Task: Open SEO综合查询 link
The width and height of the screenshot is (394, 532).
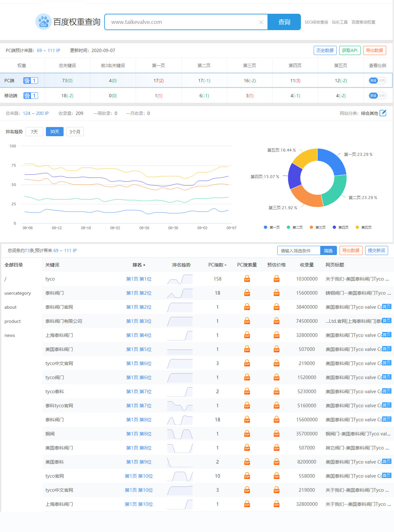Action: 316,22
